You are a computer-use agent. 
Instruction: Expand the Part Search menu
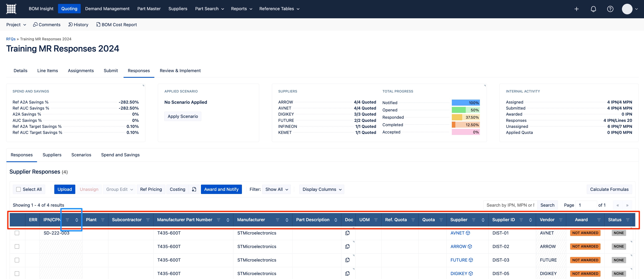click(x=209, y=9)
